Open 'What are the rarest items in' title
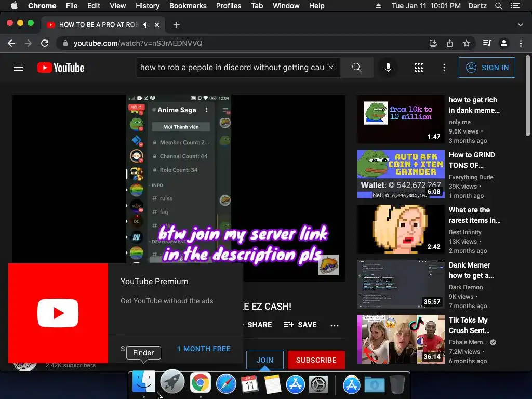This screenshot has height=399, width=532. tap(475, 215)
